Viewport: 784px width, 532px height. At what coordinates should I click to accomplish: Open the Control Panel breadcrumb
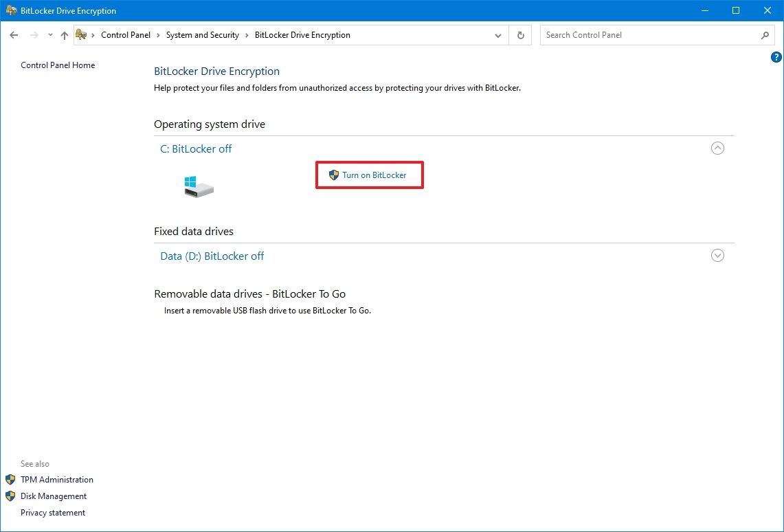[126, 35]
